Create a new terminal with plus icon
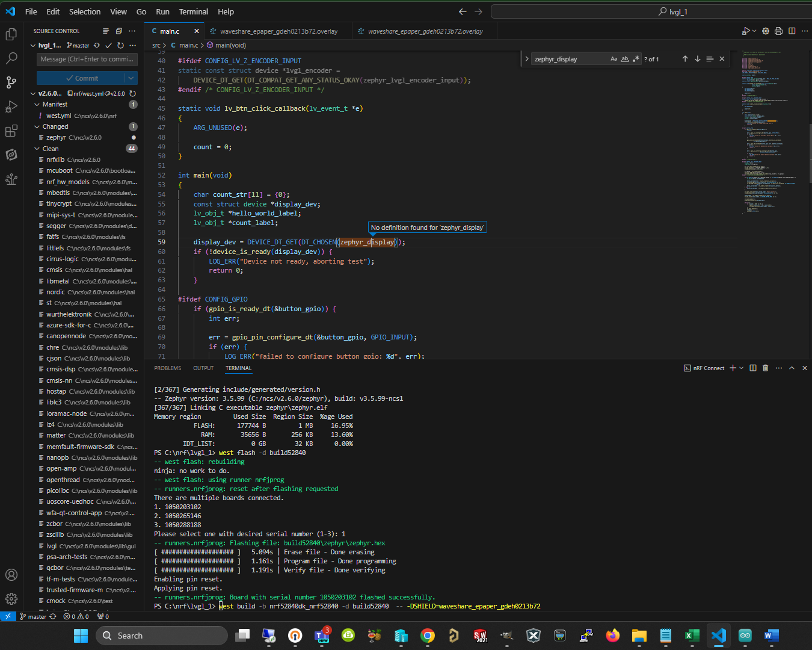Image resolution: width=812 pixels, height=650 pixels. pos(733,368)
